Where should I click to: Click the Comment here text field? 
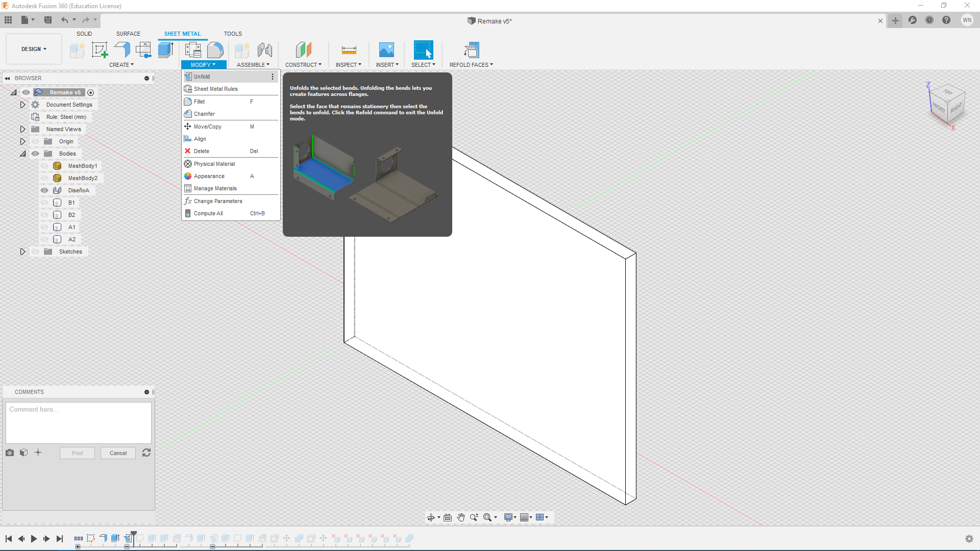(x=79, y=422)
